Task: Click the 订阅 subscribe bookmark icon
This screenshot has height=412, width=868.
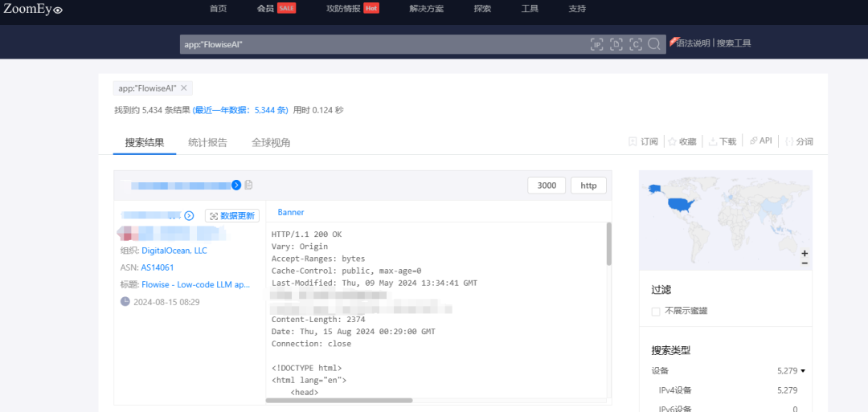Action: click(633, 141)
